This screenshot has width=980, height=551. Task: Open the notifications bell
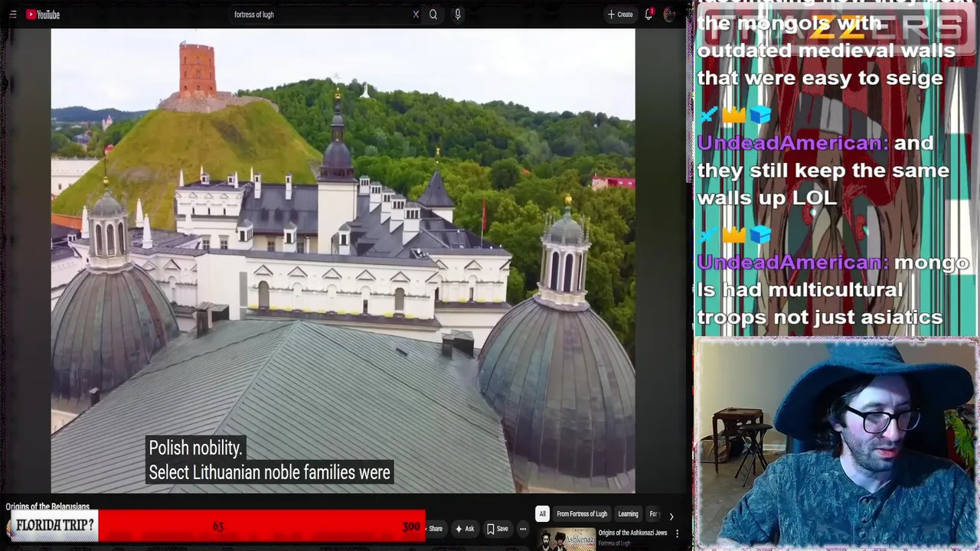649,15
